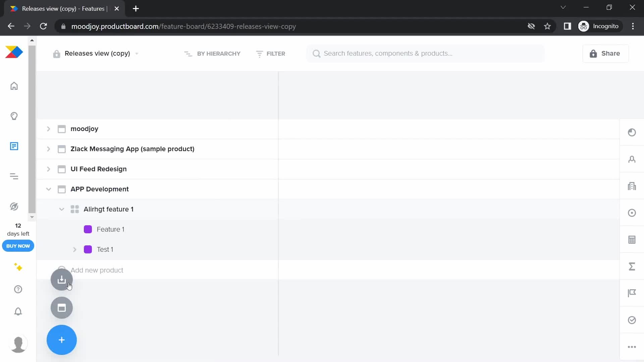This screenshot has height=362, width=644.
Task: Open user profile avatar
Action: (18, 344)
